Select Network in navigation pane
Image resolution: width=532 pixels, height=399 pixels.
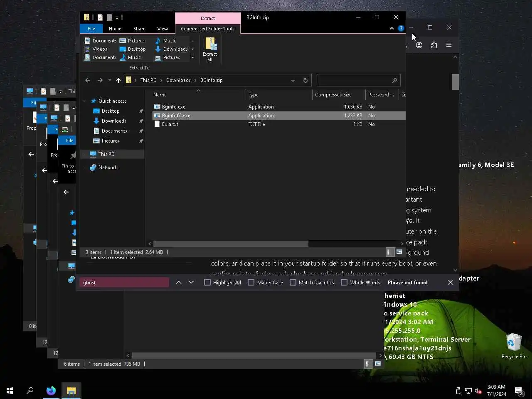tap(107, 167)
